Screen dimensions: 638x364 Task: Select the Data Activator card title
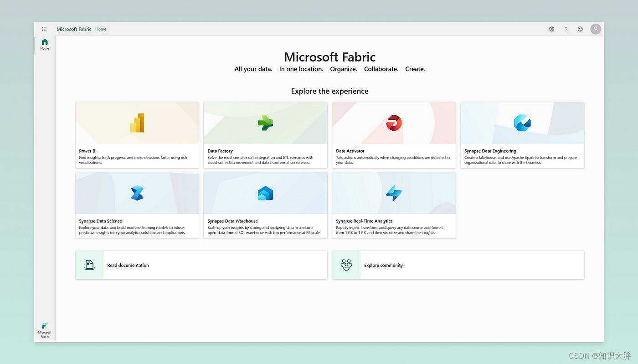click(350, 151)
